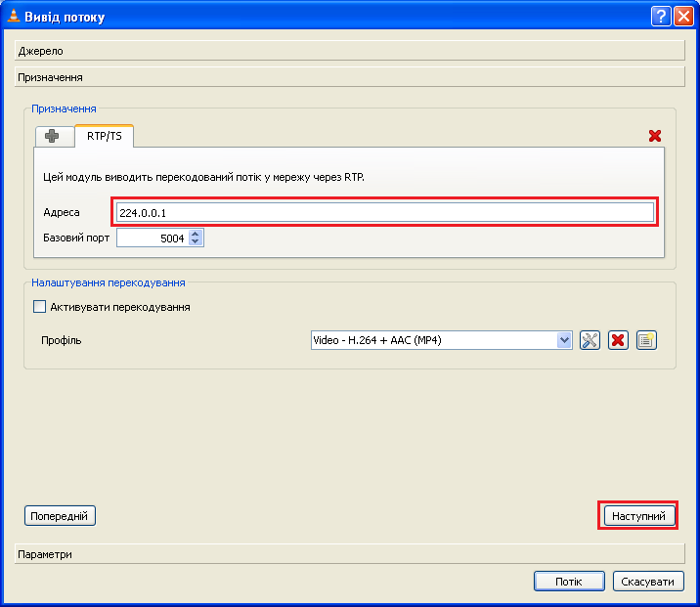Click the Адреса label
The image size is (700, 607).
point(62,212)
